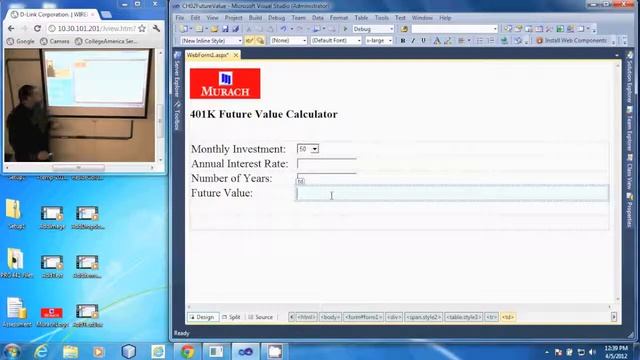Click inside the Future Value cell
The height and width of the screenshot is (360, 640).
[x=452, y=193]
